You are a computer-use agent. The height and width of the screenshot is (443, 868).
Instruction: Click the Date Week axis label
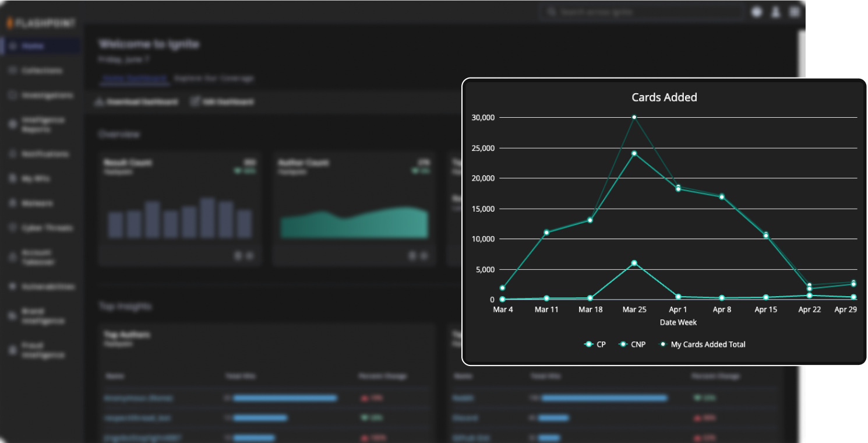678,322
